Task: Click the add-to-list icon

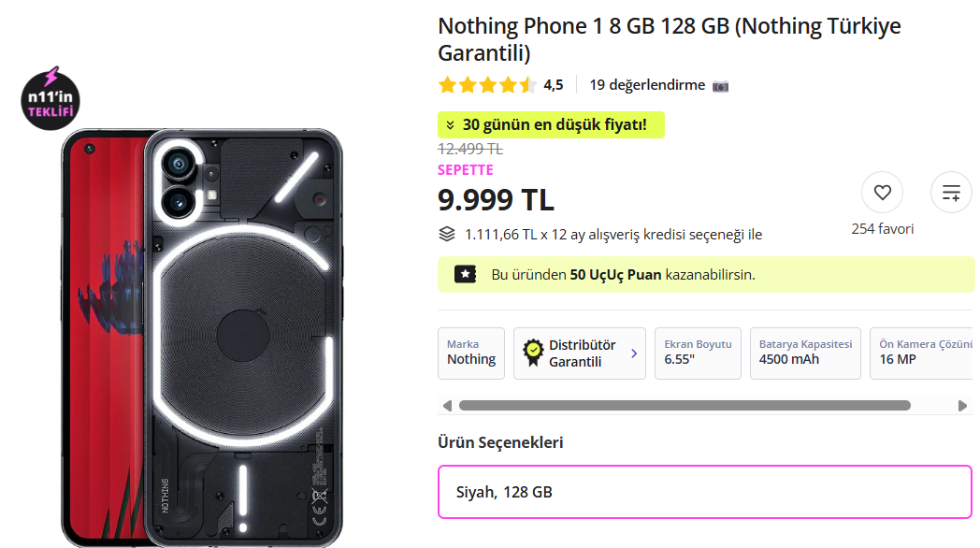Action: 951,193
